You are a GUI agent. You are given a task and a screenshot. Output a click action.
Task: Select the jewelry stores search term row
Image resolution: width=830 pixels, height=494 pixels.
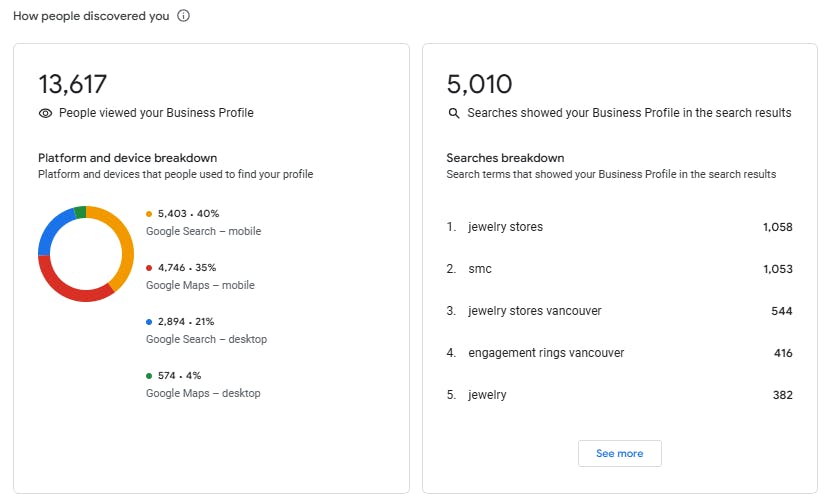click(x=619, y=227)
